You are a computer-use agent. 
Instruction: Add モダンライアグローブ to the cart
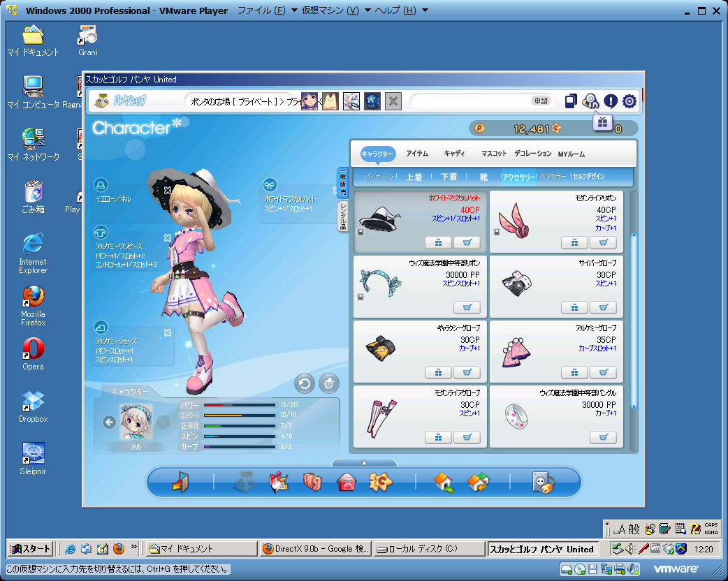click(467, 438)
